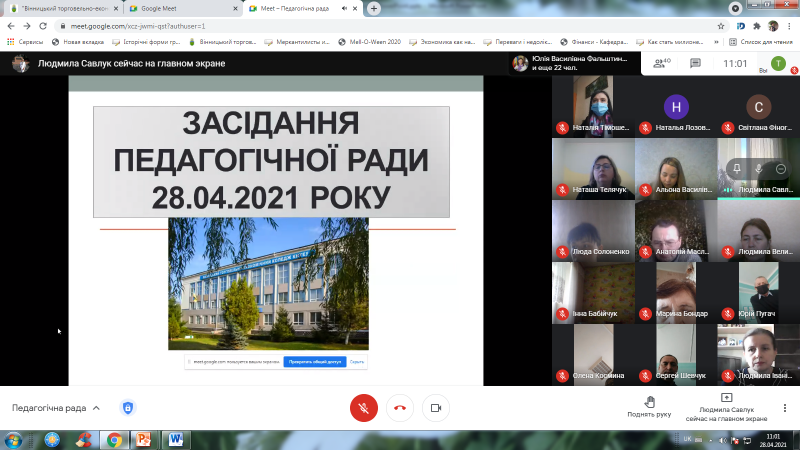Toggle the microphone mute button
The image size is (800, 450).
click(x=364, y=408)
